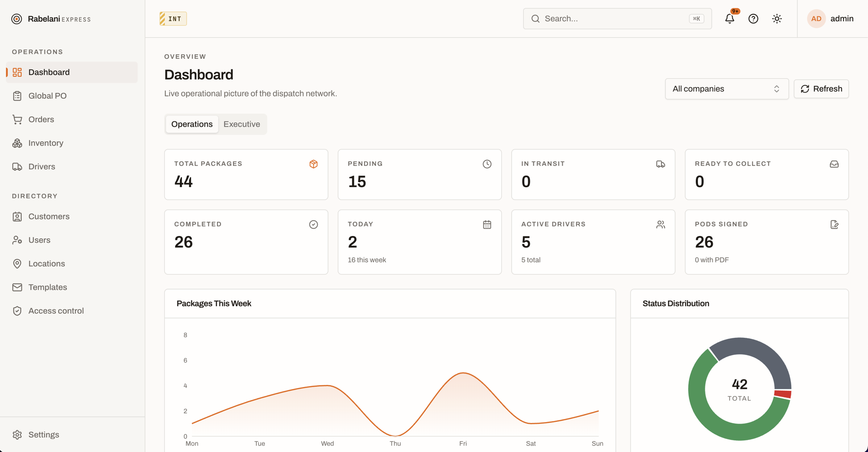Click the ⌘K shortcut badge

pos(696,19)
